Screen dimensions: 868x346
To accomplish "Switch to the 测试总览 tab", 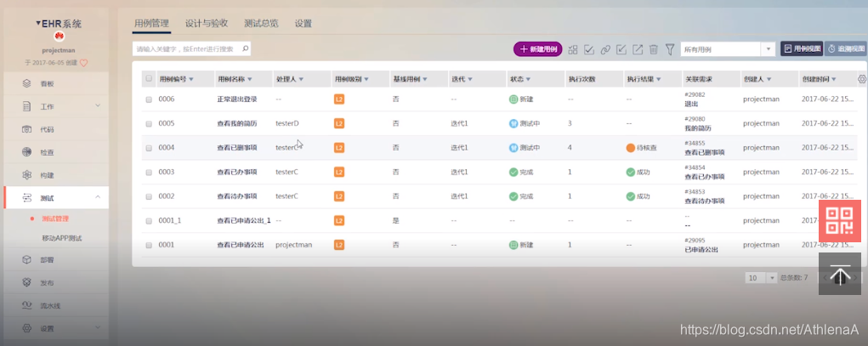I will pyautogui.click(x=261, y=23).
